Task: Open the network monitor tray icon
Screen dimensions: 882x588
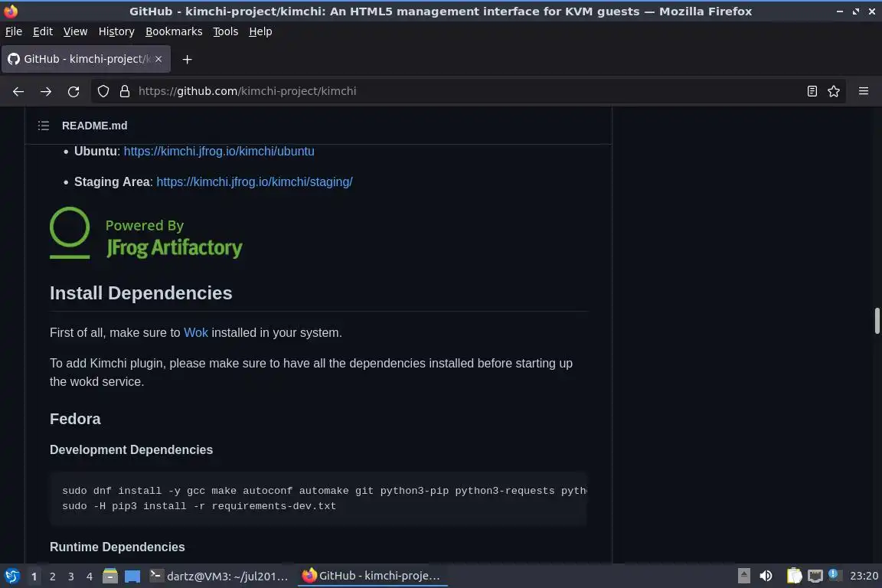Action: tap(815, 576)
